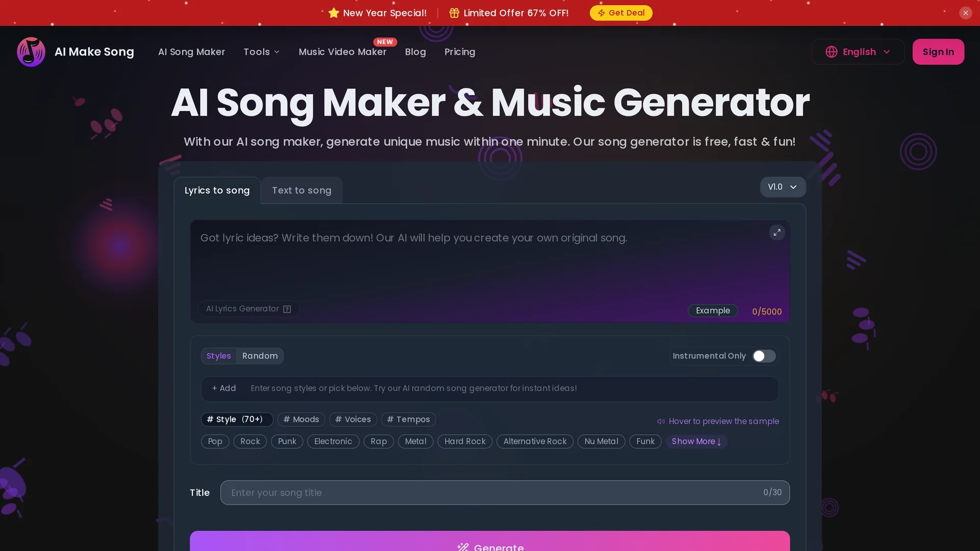The height and width of the screenshot is (551, 980).
Task: Select the # Tempos category
Action: click(x=408, y=419)
